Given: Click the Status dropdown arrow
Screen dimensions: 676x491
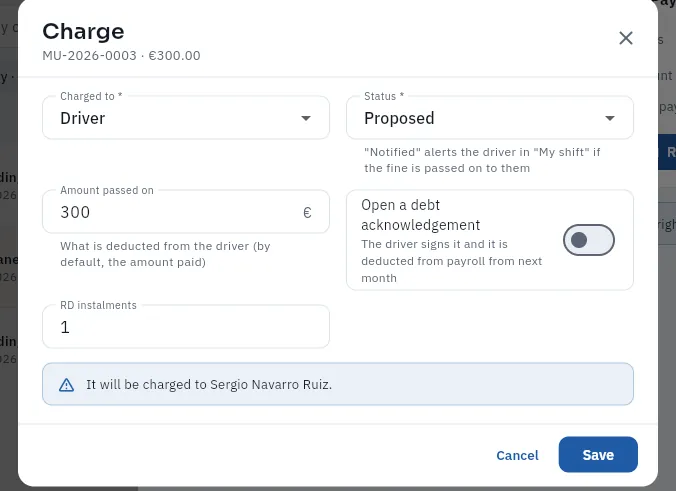Looking at the screenshot, I should point(610,118).
